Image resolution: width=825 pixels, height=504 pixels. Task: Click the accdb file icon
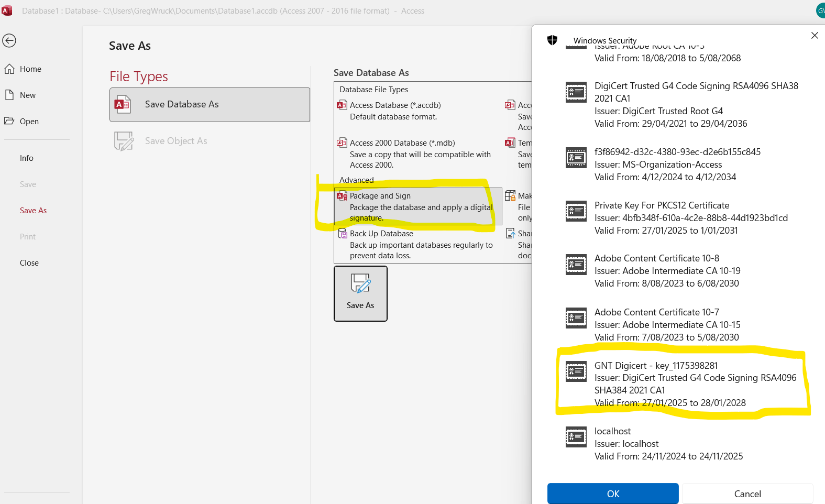[x=342, y=105]
